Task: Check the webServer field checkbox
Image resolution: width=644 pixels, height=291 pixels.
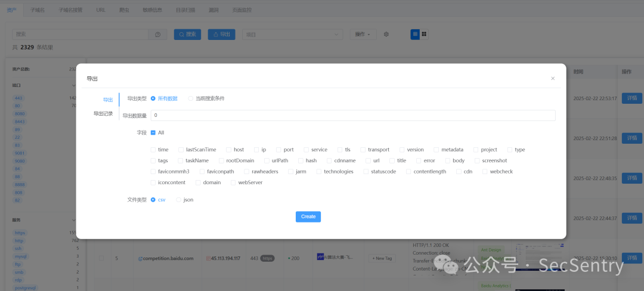Action: [233, 182]
